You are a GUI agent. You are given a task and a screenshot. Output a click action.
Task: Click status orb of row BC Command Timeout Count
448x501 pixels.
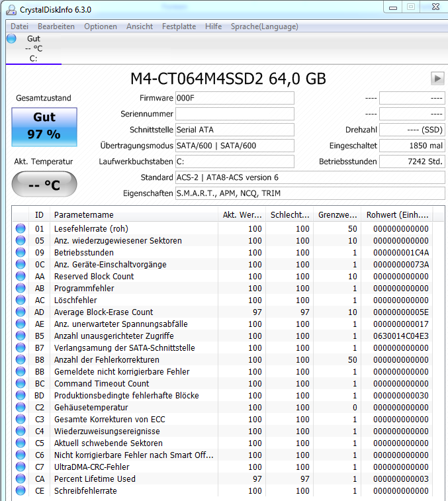(x=21, y=383)
